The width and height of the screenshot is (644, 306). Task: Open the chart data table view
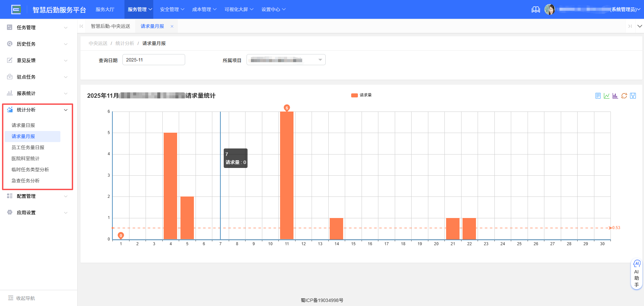tap(598, 95)
